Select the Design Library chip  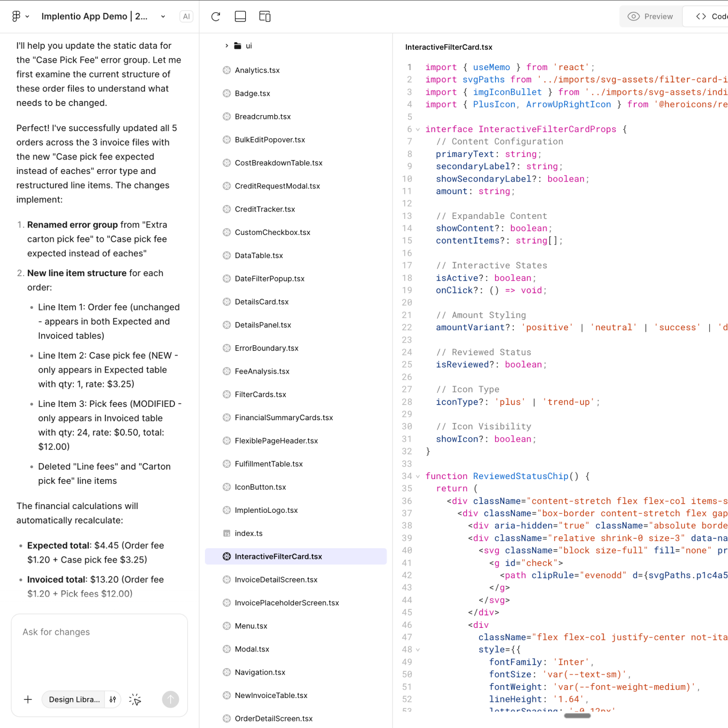pos(73,699)
